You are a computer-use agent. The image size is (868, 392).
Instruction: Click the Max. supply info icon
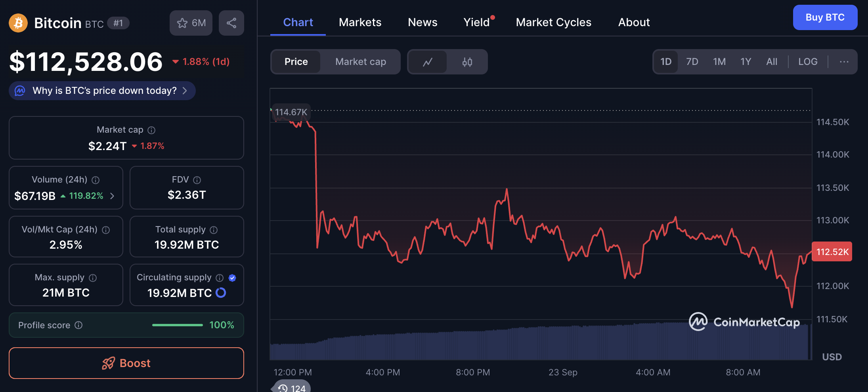tap(93, 278)
